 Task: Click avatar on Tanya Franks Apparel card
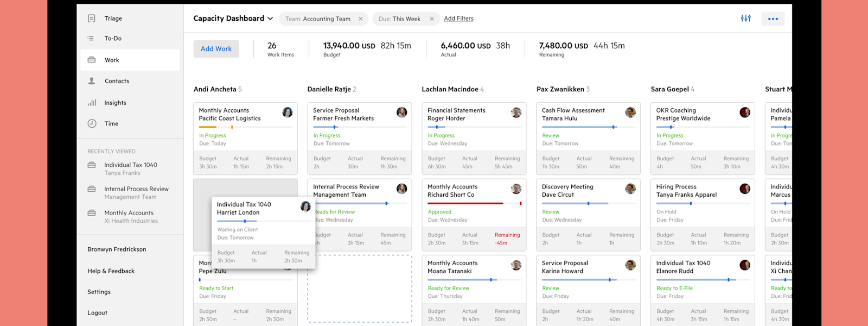pos(745,189)
